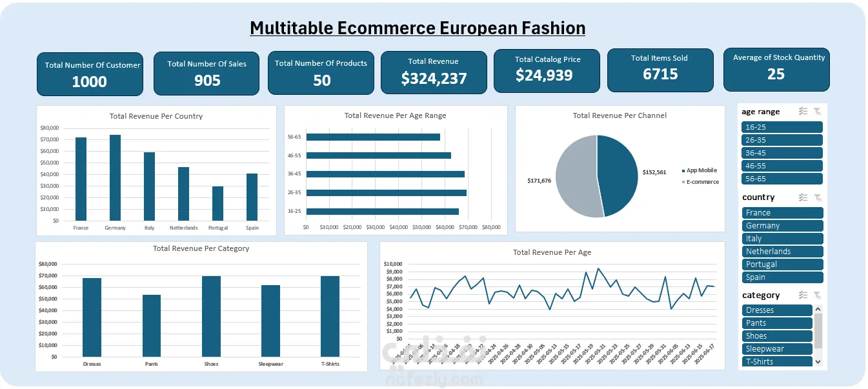Clear filter on country slicer
Screen dimensions: 868x389
point(817,197)
